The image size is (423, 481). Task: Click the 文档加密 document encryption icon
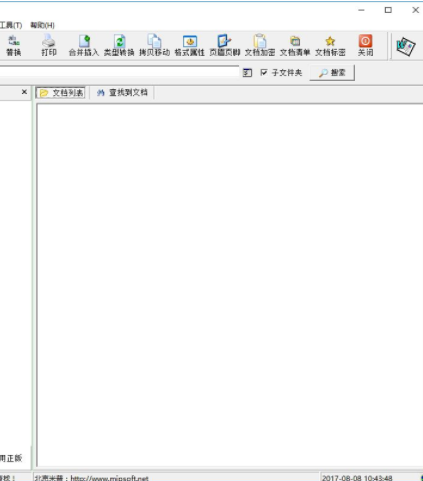[260, 45]
